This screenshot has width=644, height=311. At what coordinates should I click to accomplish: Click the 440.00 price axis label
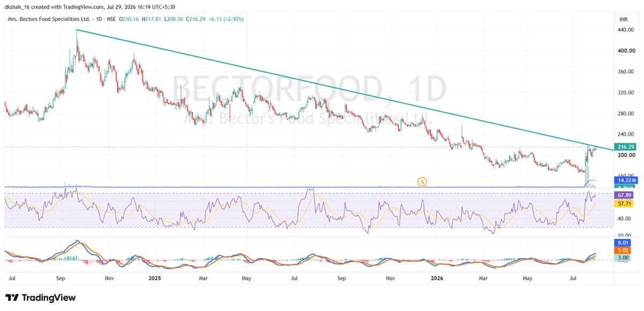pyautogui.click(x=626, y=30)
